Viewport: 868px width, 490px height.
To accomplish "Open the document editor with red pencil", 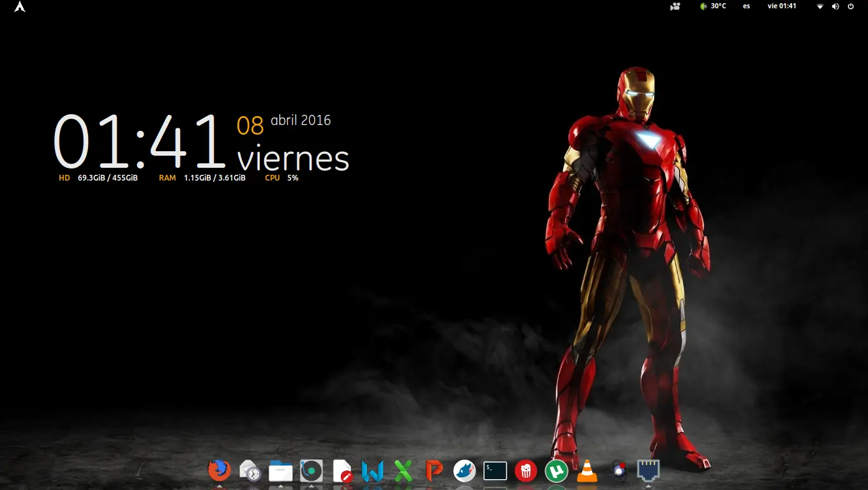I will coord(342,471).
